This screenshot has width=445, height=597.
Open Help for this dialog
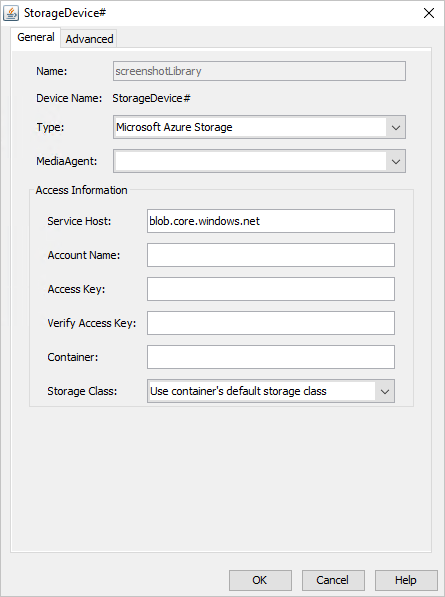tap(406, 580)
